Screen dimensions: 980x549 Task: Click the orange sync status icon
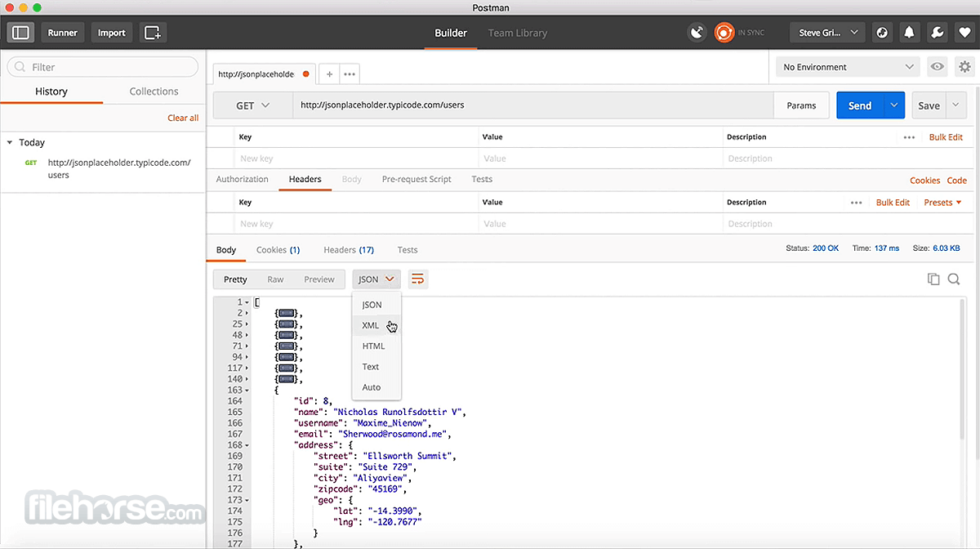[724, 33]
